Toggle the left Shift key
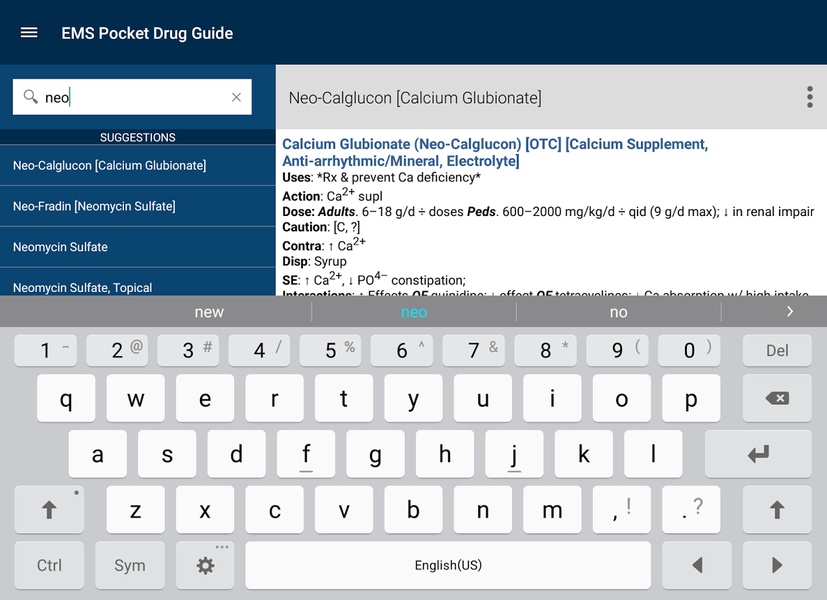The width and height of the screenshot is (827, 600). [x=49, y=510]
